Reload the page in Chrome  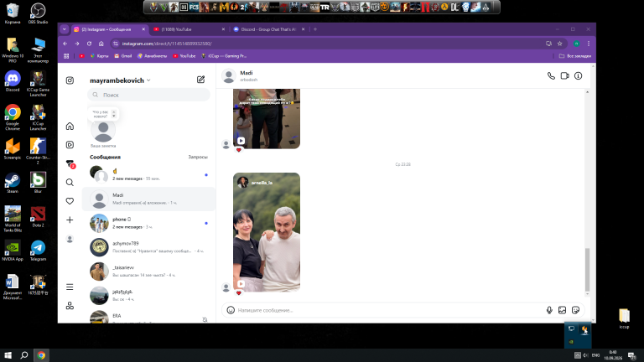click(x=89, y=44)
